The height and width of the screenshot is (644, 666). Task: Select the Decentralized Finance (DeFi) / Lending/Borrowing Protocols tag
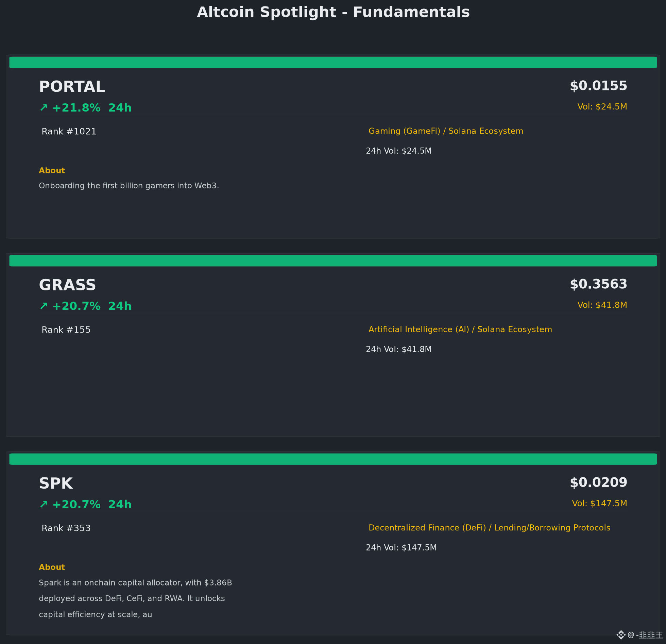pos(489,527)
